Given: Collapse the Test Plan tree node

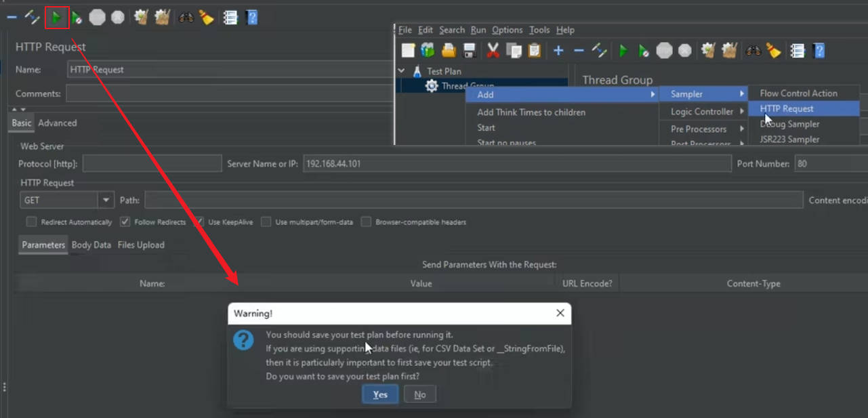Looking at the screenshot, I should 402,71.
